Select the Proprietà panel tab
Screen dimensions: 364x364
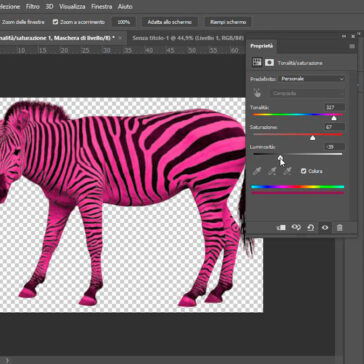pos(262,46)
